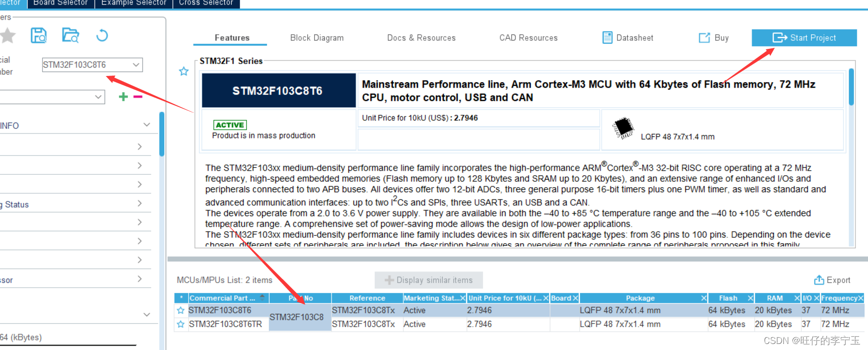This screenshot has height=350, width=868.
Task: Collapse the section chevron above 64 kBytes
Action: [147, 314]
